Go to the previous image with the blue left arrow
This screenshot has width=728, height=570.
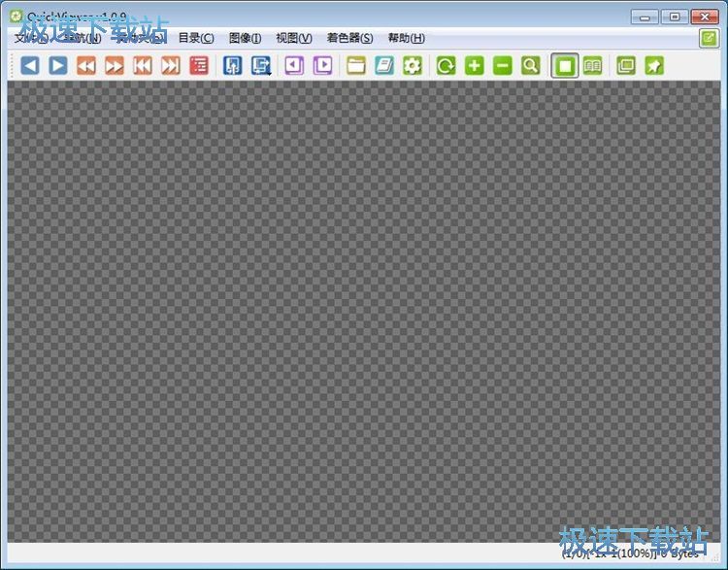(x=30, y=65)
